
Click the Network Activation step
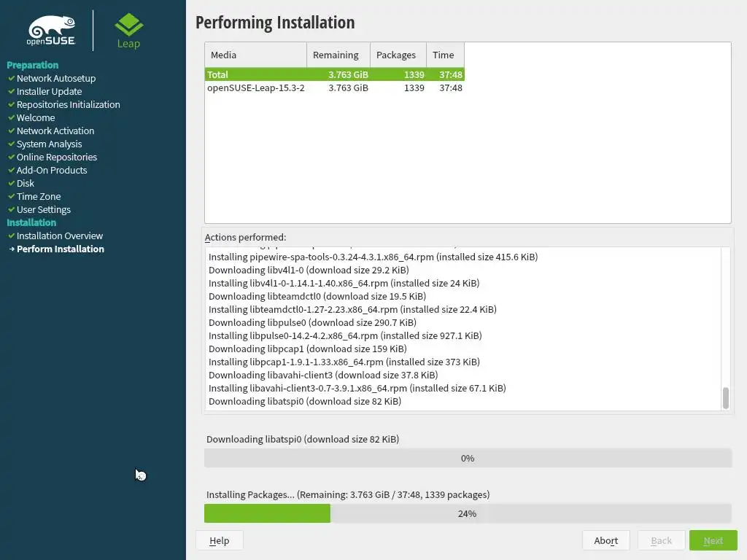pyautogui.click(x=55, y=131)
